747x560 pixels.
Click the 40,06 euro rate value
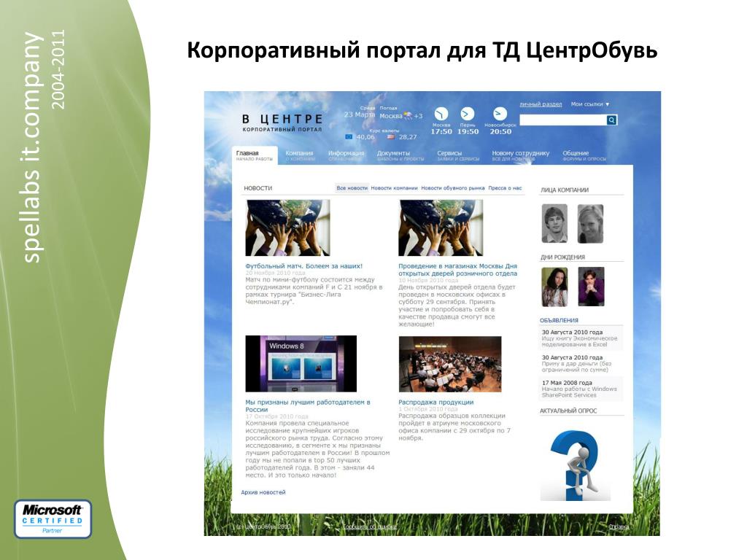tap(365, 137)
